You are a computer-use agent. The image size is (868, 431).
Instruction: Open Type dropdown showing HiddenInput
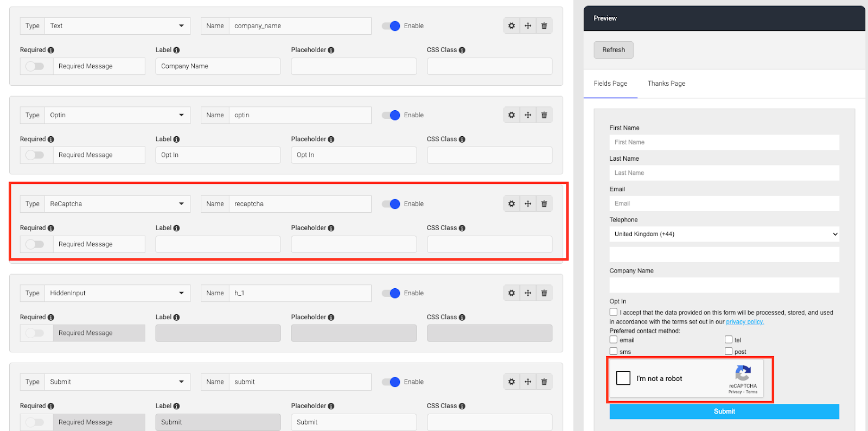[x=117, y=293]
